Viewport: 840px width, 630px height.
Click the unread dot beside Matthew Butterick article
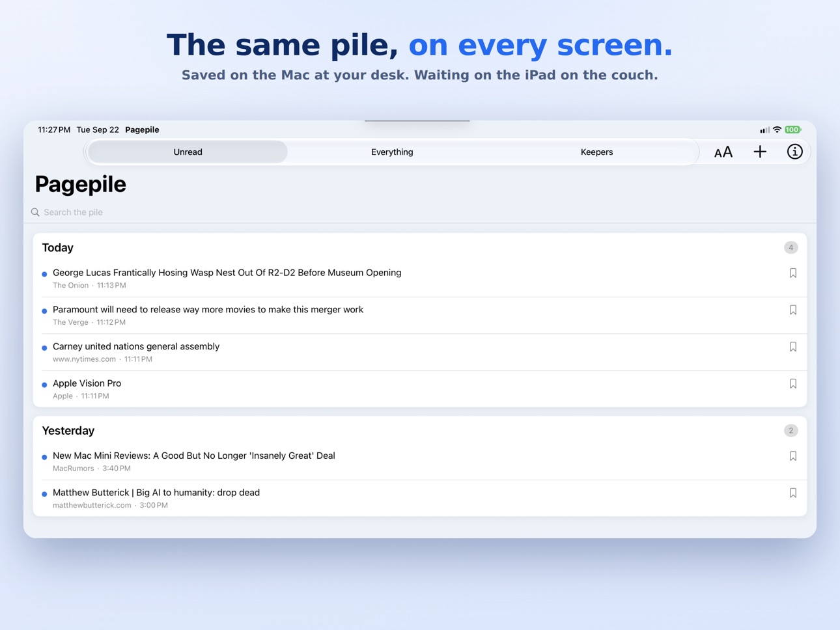point(44,494)
